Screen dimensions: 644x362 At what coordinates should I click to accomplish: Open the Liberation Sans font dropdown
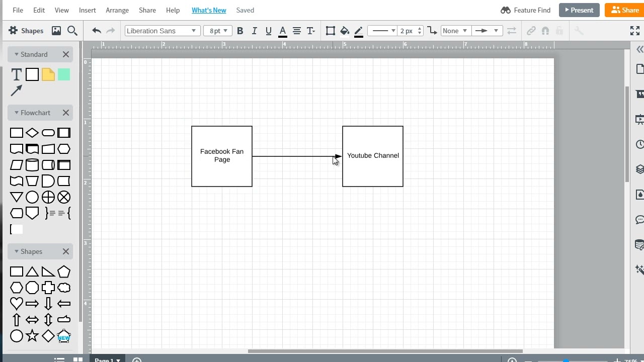click(x=162, y=31)
